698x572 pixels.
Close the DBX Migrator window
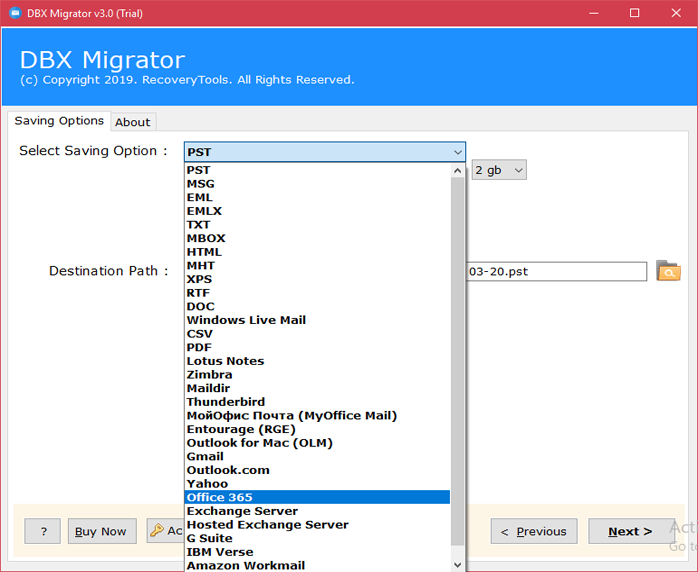(676, 13)
